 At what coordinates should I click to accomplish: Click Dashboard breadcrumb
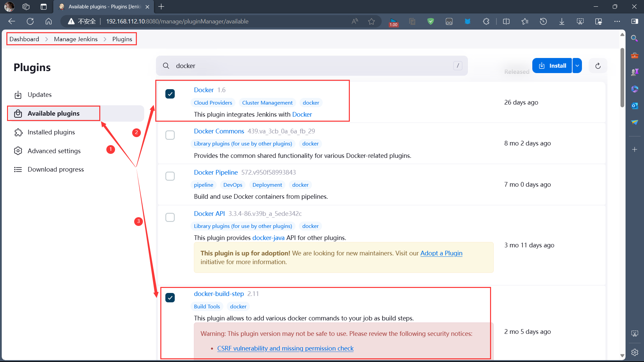(24, 39)
